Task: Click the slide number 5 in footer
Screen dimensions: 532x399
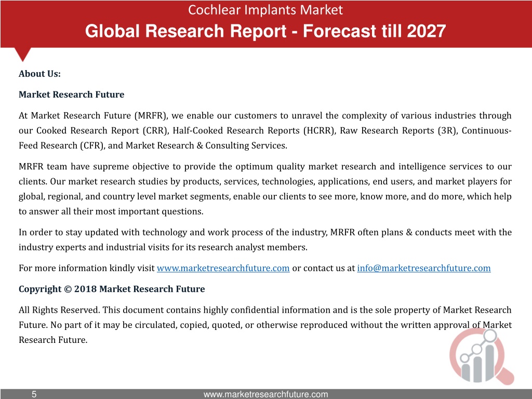Action: coord(34,394)
